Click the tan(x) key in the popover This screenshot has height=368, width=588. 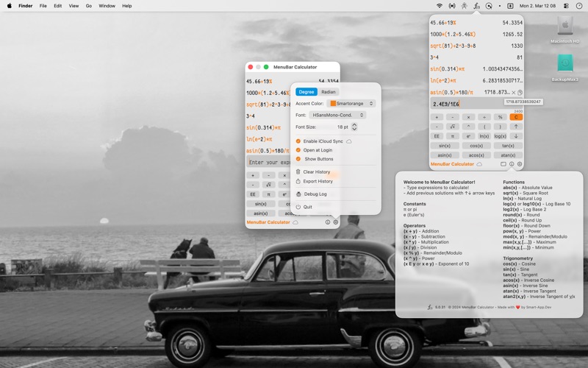pos(508,146)
